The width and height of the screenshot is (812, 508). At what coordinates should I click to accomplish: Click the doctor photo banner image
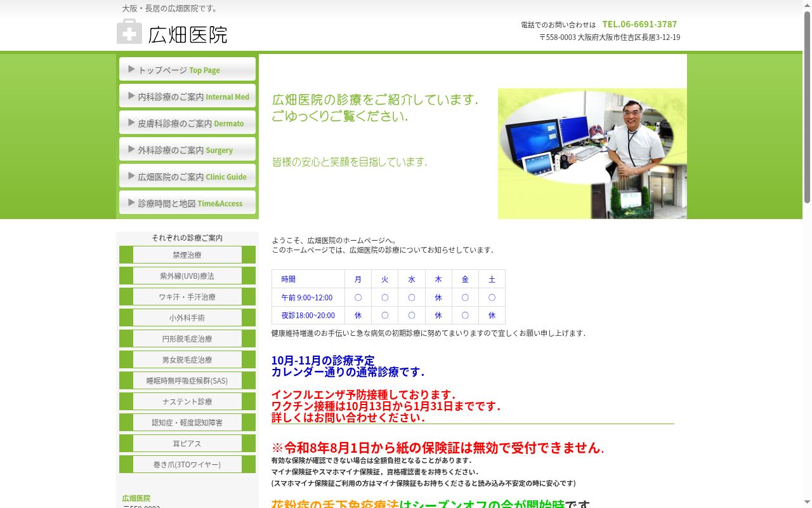[593, 154]
